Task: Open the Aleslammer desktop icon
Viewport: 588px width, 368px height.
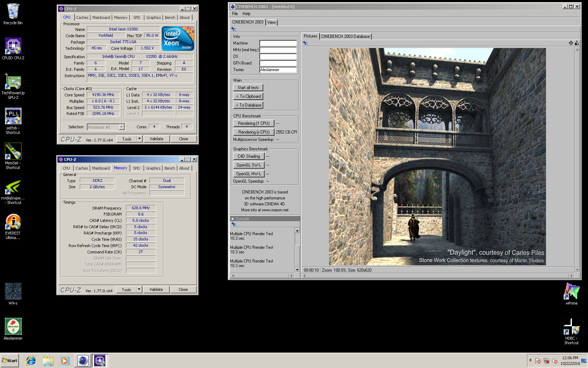Action: click(x=13, y=329)
